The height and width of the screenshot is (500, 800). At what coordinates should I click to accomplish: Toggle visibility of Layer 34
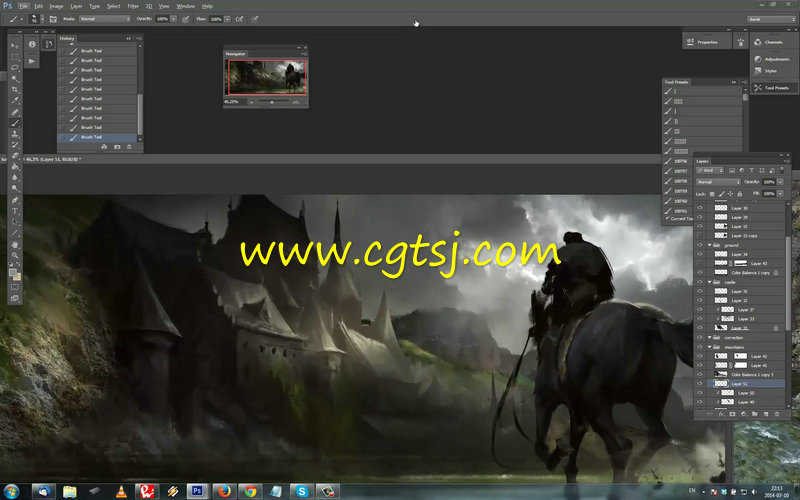point(699,254)
